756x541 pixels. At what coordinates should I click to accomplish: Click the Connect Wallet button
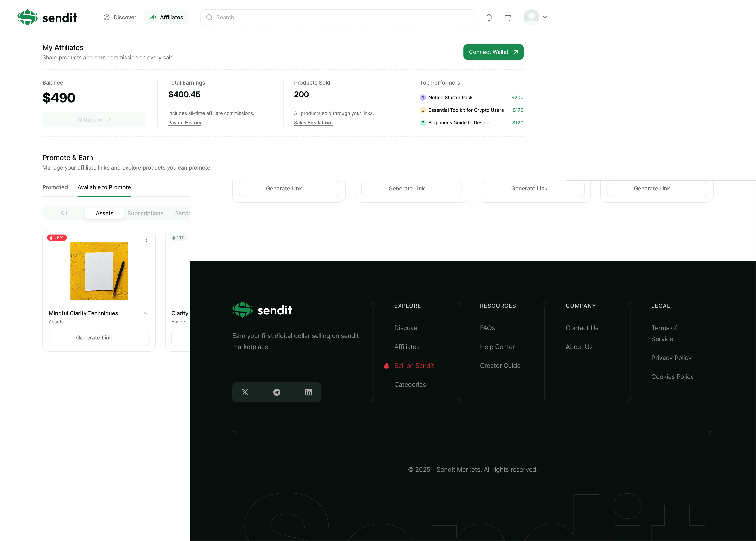pyautogui.click(x=493, y=52)
